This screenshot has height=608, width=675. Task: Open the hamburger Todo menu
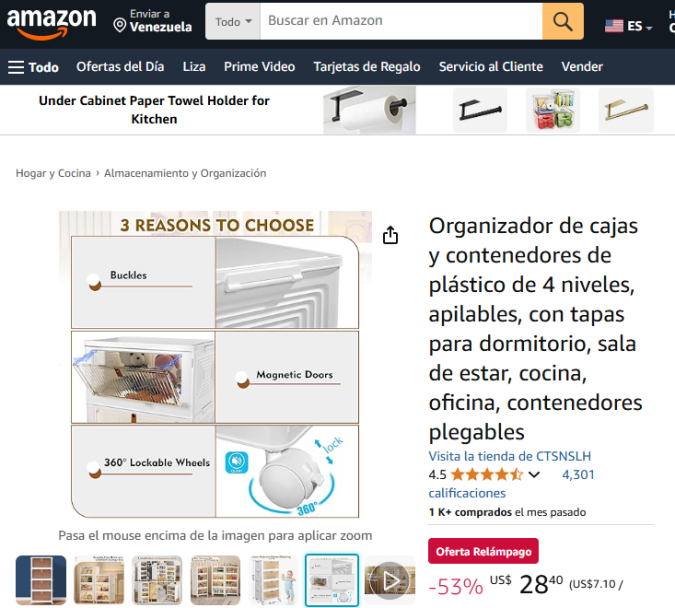point(33,67)
